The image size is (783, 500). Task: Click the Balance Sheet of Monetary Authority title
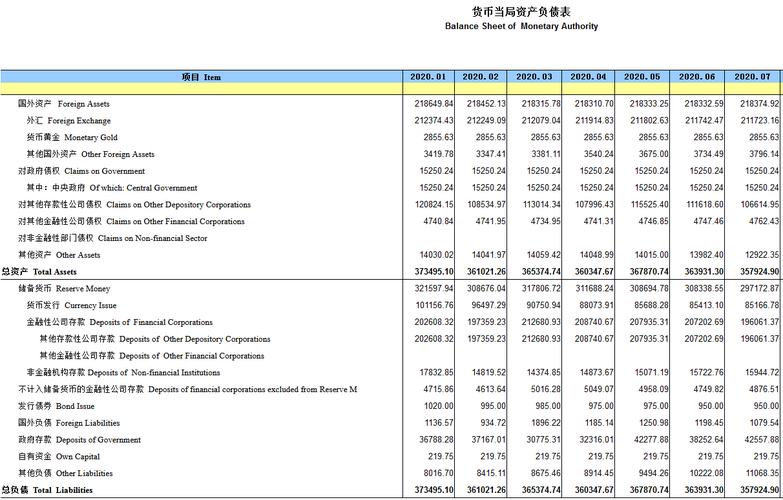tap(521, 27)
